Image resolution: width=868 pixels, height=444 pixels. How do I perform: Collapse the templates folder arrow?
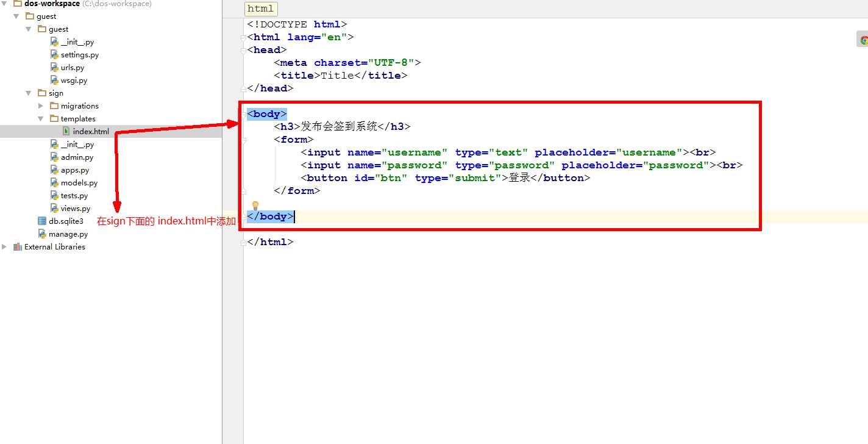[x=41, y=119]
